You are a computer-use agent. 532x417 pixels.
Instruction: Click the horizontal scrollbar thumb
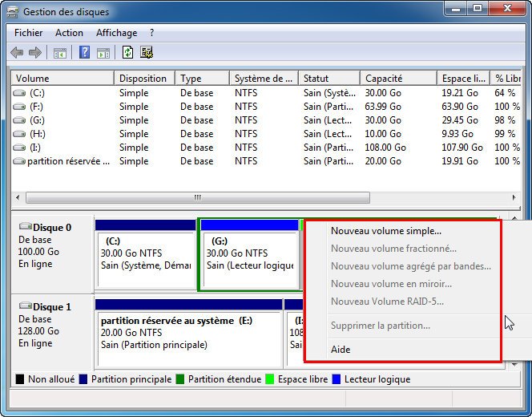coord(198,197)
